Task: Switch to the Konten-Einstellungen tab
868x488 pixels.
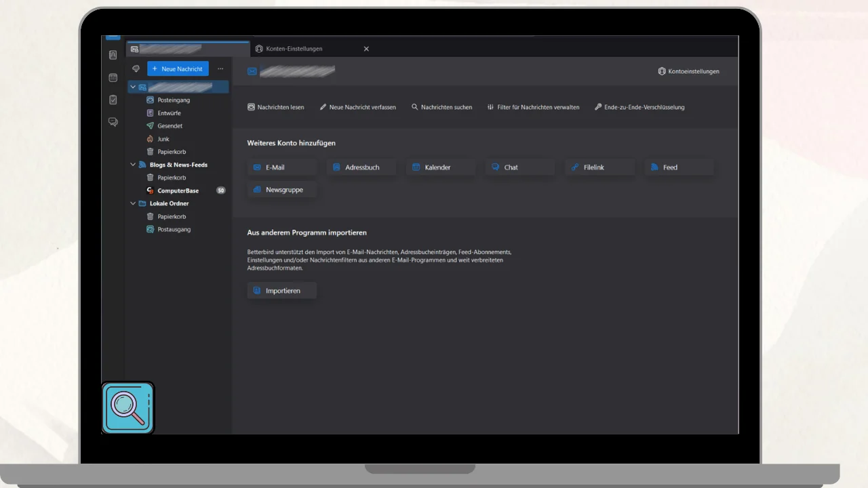Action: click(x=294, y=49)
